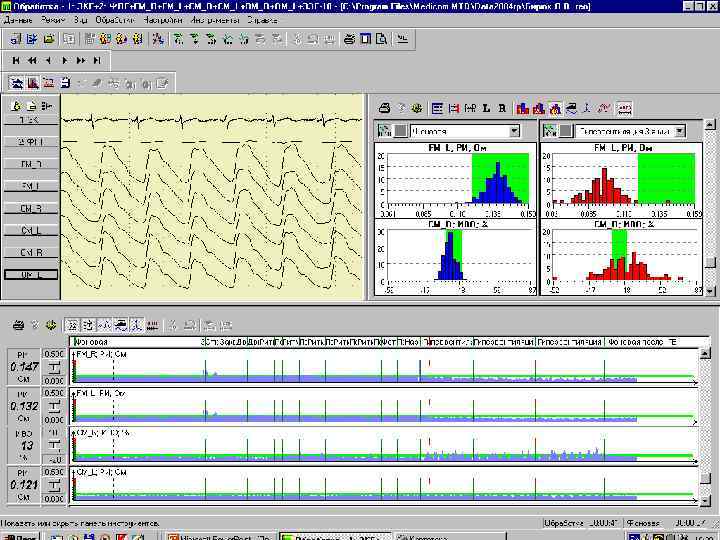Open the left histogram sample dropdown

[515, 131]
